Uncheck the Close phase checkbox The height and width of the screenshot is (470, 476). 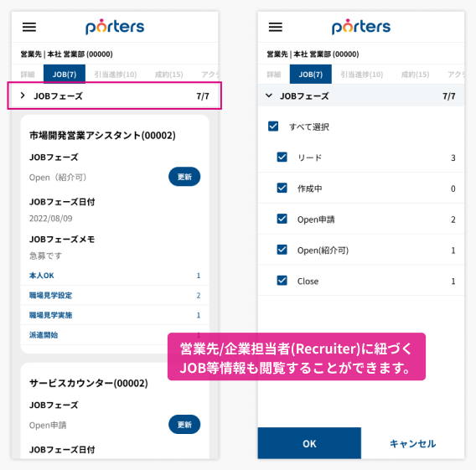point(282,281)
